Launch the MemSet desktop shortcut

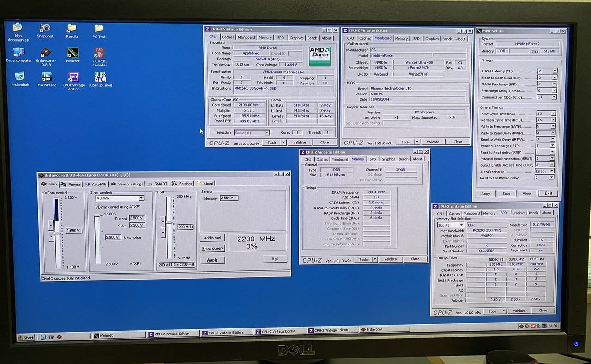tap(72, 55)
